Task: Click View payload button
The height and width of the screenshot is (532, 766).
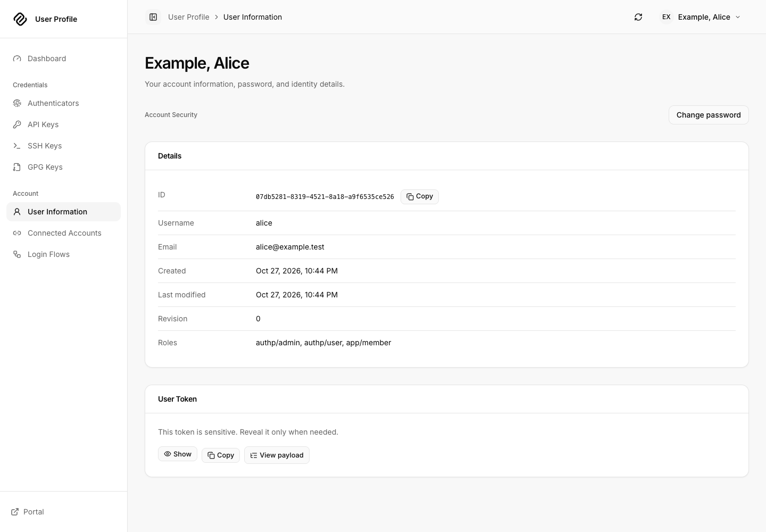Action: click(x=277, y=455)
